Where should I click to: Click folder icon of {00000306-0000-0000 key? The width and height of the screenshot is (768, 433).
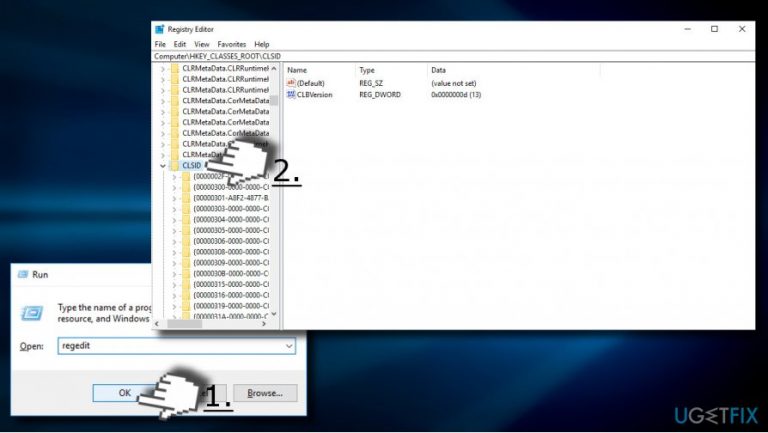coord(186,241)
